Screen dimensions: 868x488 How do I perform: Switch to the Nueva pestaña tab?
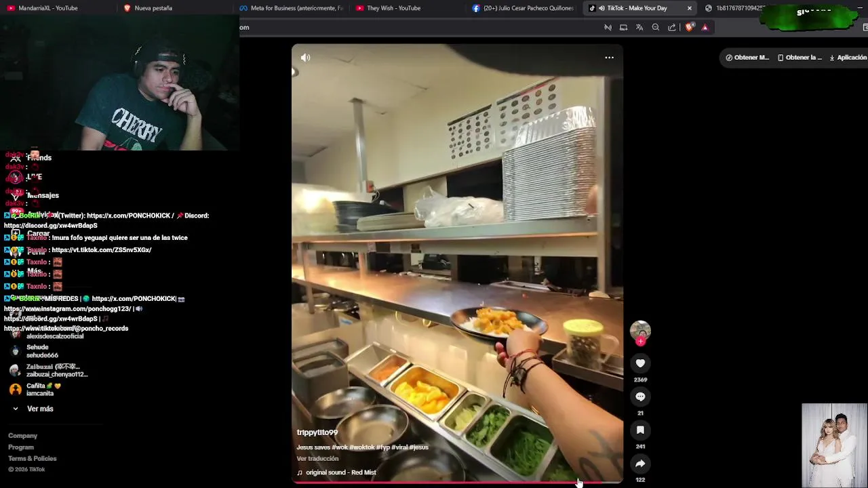(175, 8)
